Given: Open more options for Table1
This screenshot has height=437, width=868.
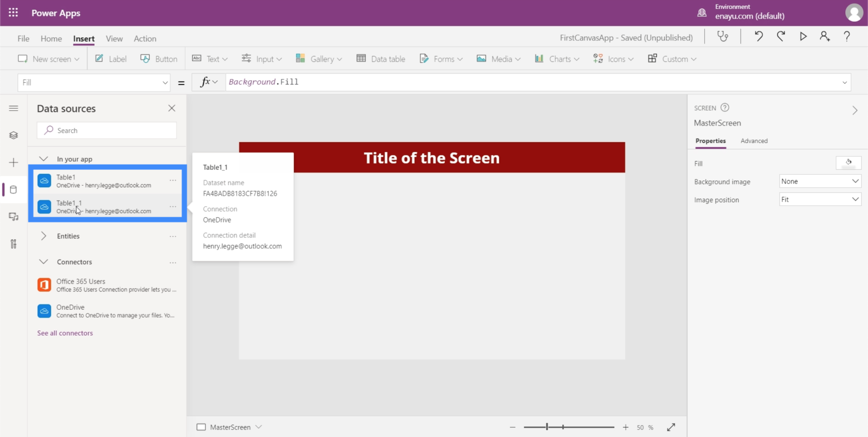Looking at the screenshot, I should click(173, 180).
